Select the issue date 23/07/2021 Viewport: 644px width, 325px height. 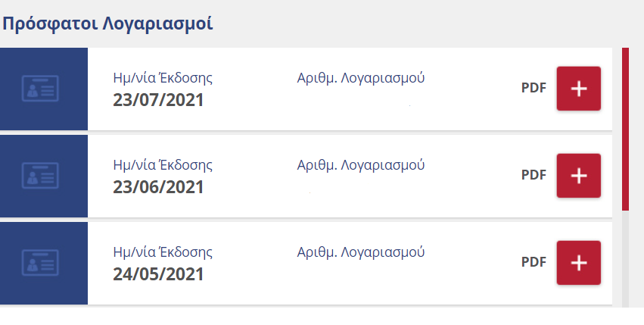[158, 100]
